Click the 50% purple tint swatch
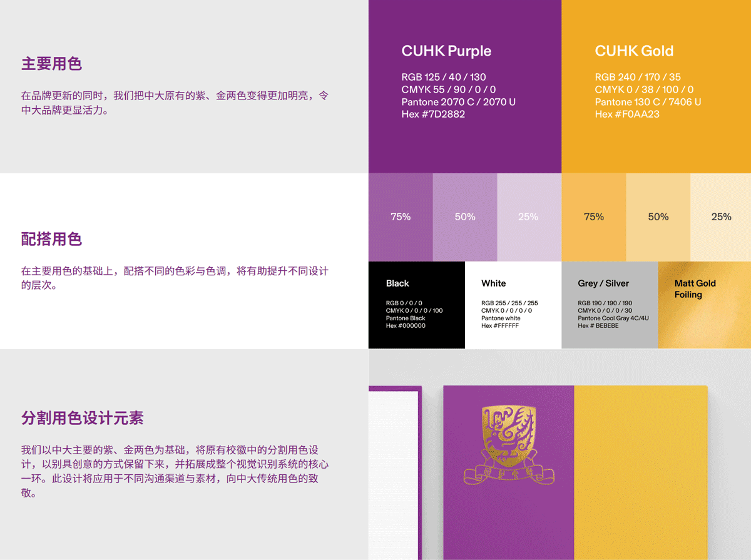 pyautogui.click(x=464, y=216)
